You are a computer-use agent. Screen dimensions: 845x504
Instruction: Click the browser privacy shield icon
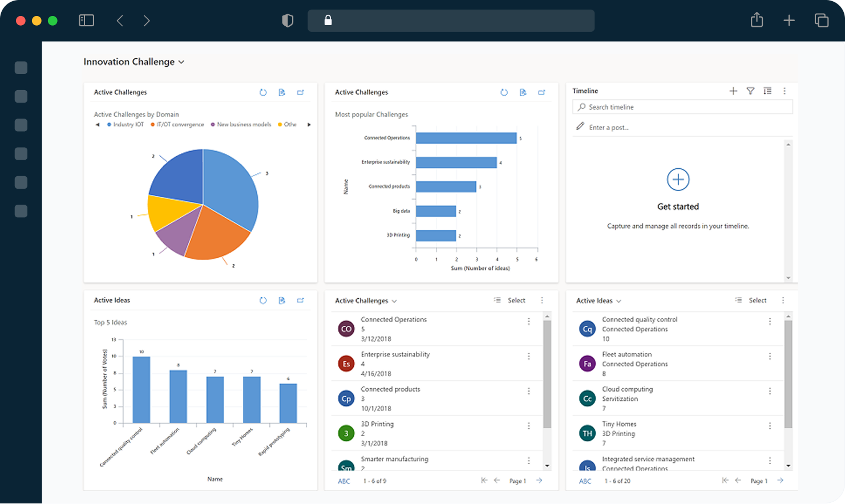click(288, 21)
